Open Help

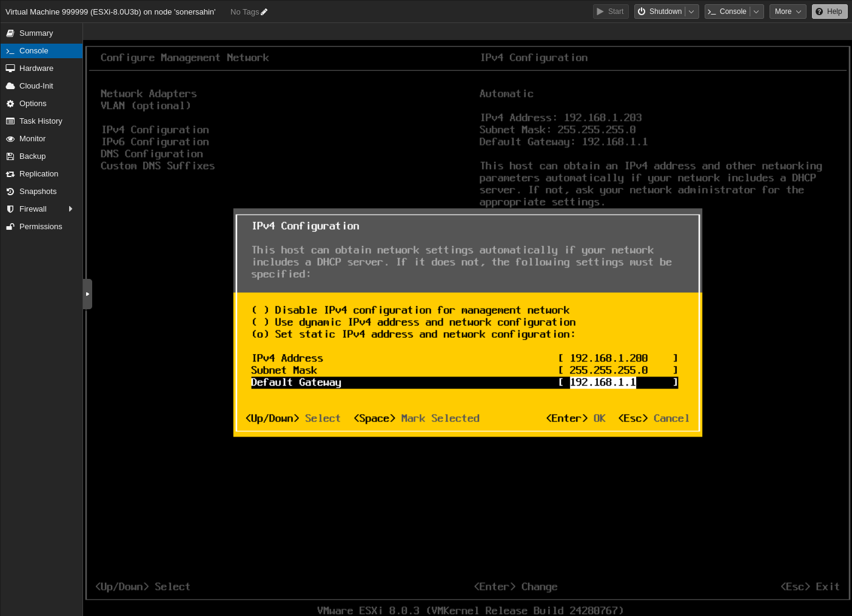pyautogui.click(x=829, y=11)
